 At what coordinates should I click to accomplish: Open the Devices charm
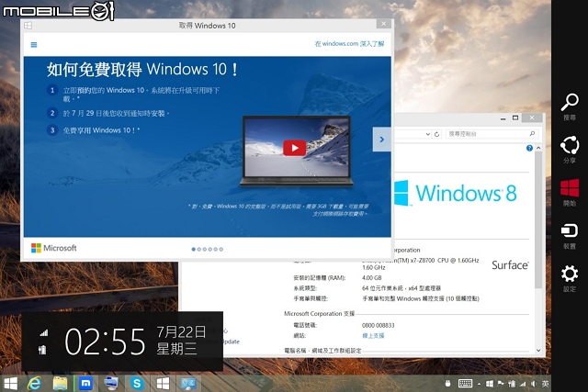570,235
